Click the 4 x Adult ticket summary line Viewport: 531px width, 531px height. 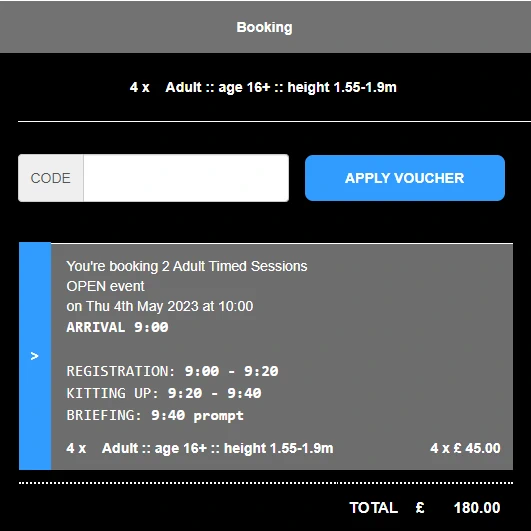pos(263,87)
